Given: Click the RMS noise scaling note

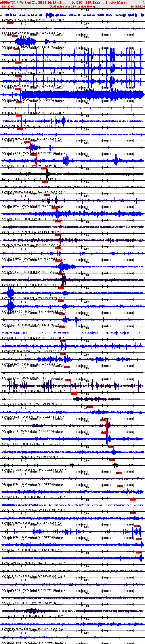Looking at the screenshot, I should (x=72, y=6).
